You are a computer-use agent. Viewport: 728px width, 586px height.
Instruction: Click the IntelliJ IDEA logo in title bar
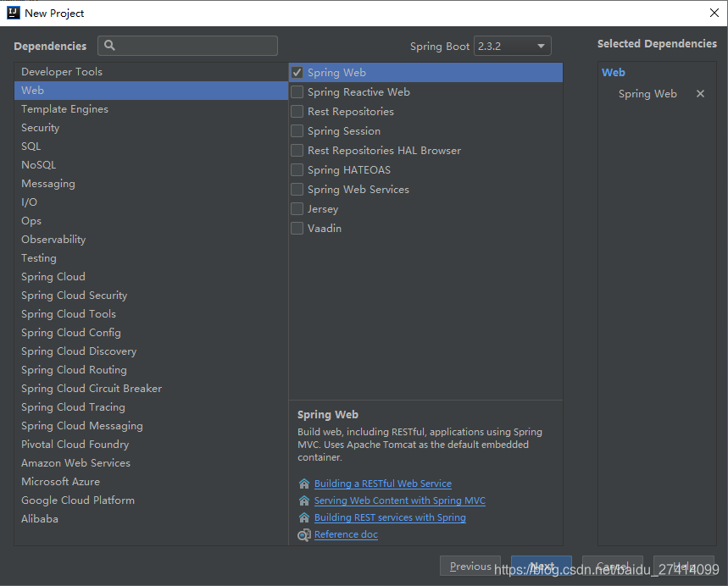(x=13, y=13)
